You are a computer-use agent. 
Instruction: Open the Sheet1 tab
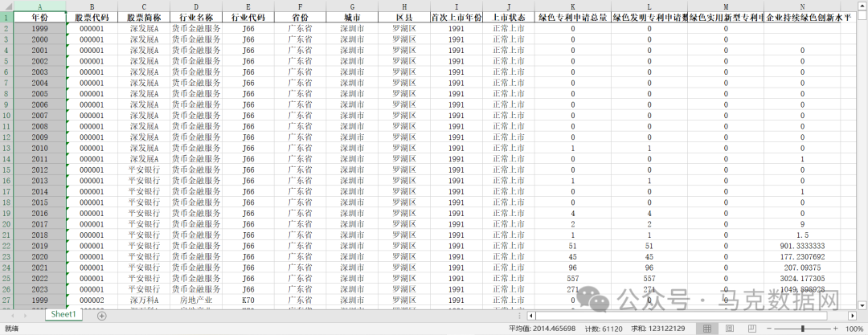[63, 314]
